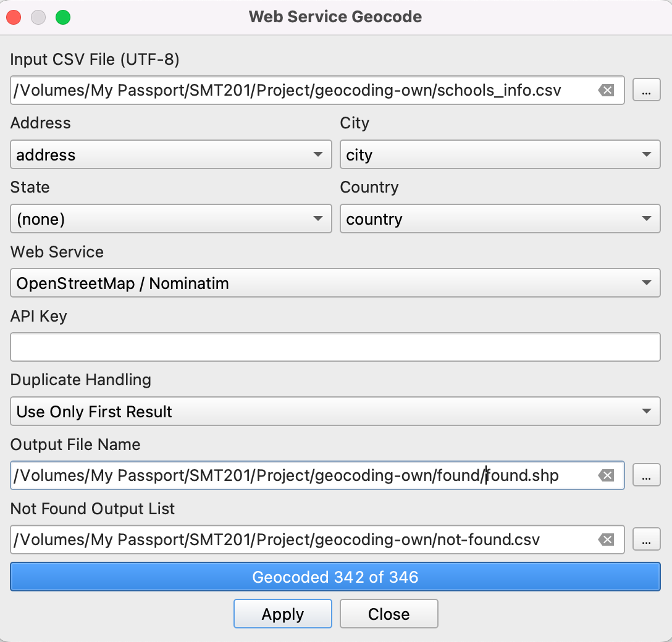
Task: Browse for the output shapefile location
Action: (646, 476)
